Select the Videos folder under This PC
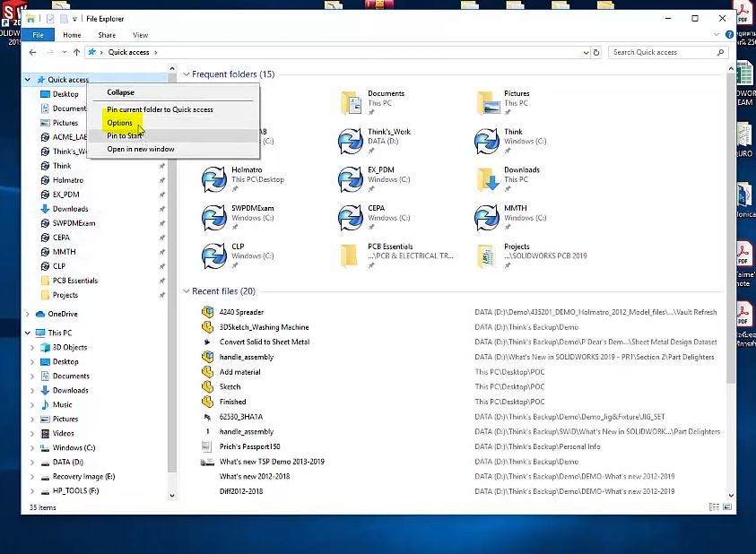756x554 pixels. 63,433
